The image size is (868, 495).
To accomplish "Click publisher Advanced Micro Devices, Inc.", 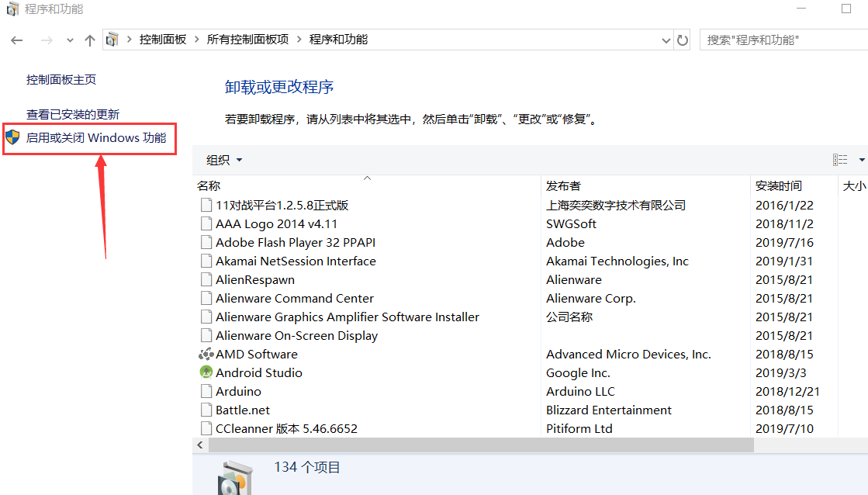I will click(x=628, y=355).
